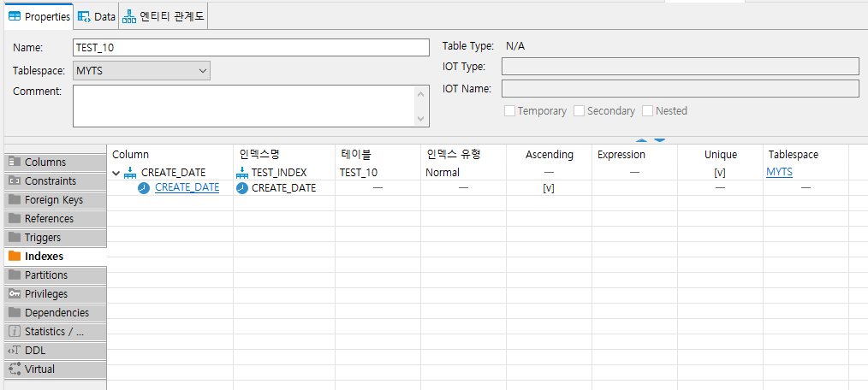
Task: Click the References folder icon
Action: point(15,218)
